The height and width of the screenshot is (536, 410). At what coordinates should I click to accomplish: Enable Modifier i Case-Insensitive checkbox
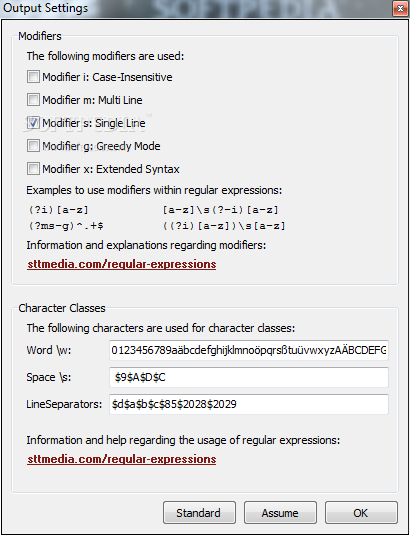coord(33,77)
